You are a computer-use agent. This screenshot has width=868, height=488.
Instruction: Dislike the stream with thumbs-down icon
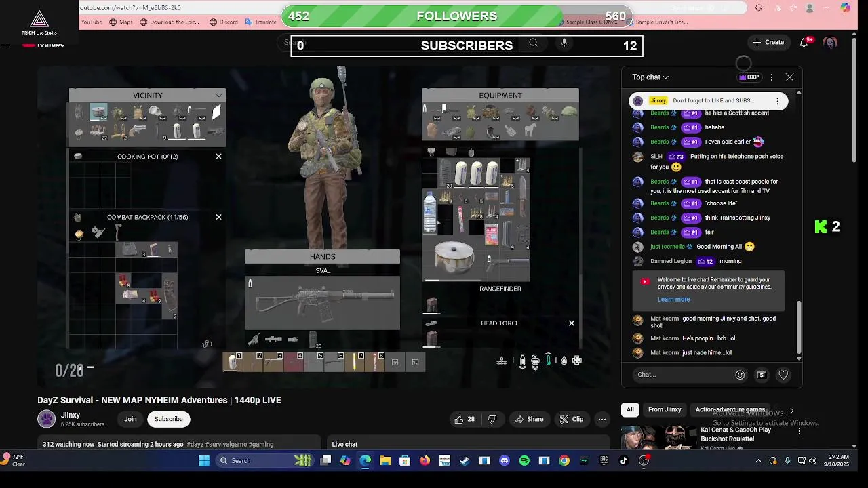pyautogui.click(x=492, y=419)
